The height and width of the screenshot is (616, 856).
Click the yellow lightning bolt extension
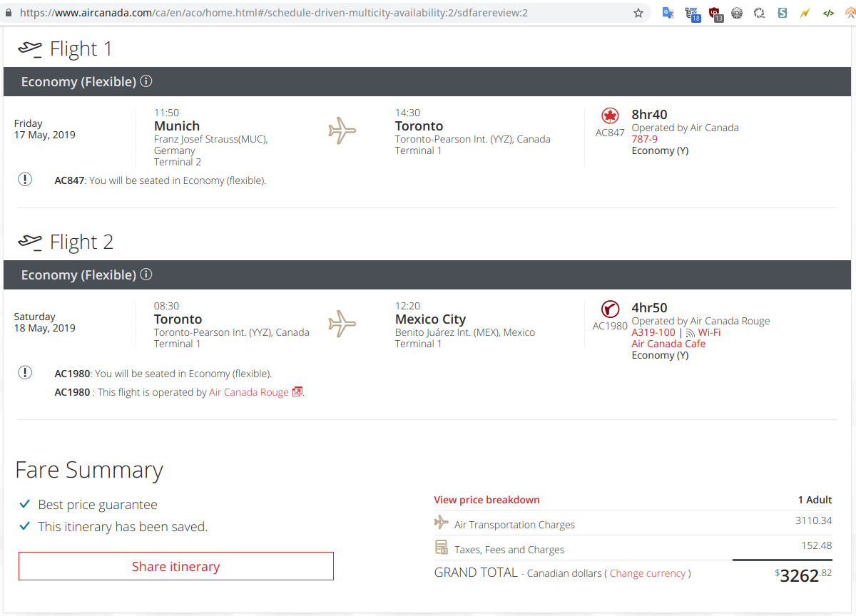coord(805,13)
